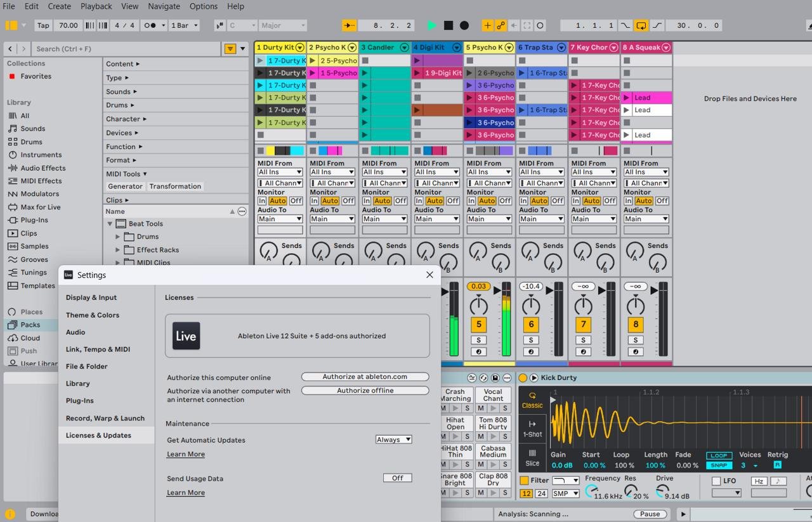812x522 pixels.
Task: Click the tempo 70.00 field
Action: pos(69,25)
